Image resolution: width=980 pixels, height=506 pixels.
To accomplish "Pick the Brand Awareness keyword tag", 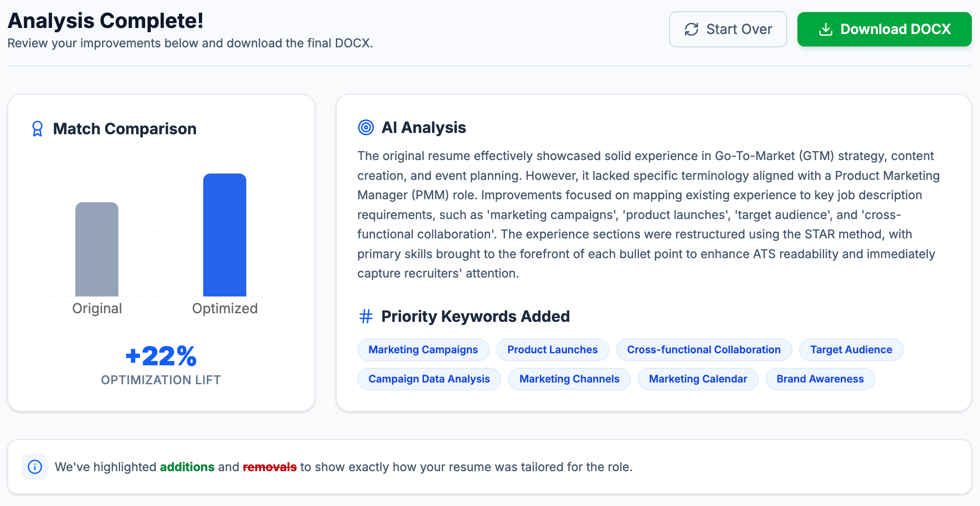I will point(820,379).
